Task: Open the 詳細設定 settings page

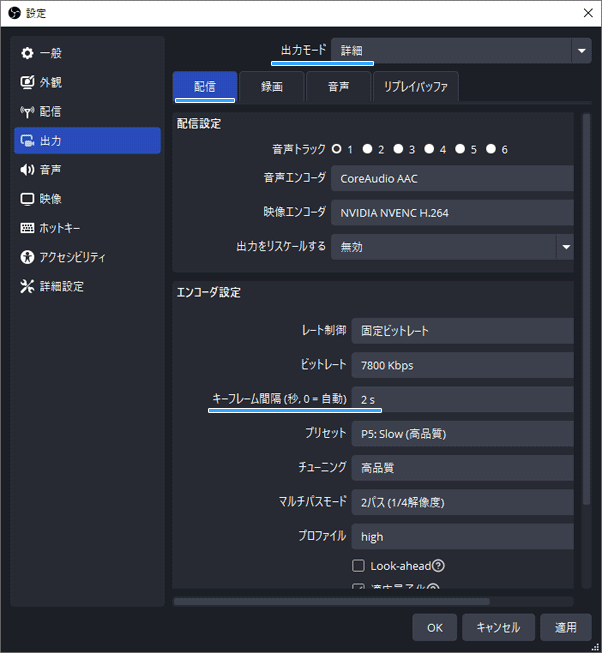Action: pos(87,286)
